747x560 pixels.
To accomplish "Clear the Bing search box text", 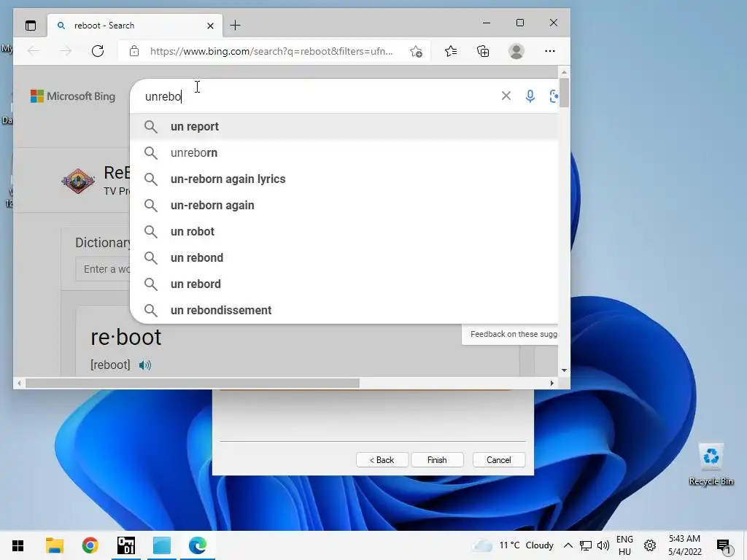I will click(x=506, y=96).
